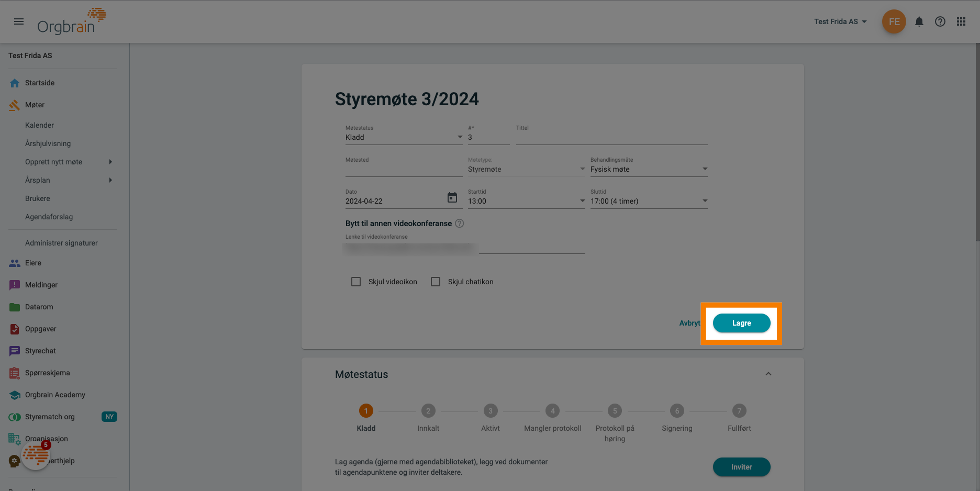Viewport: 980px width, 491px height.
Task: Open the hamburger navigation menu
Action: click(x=19, y=21)
